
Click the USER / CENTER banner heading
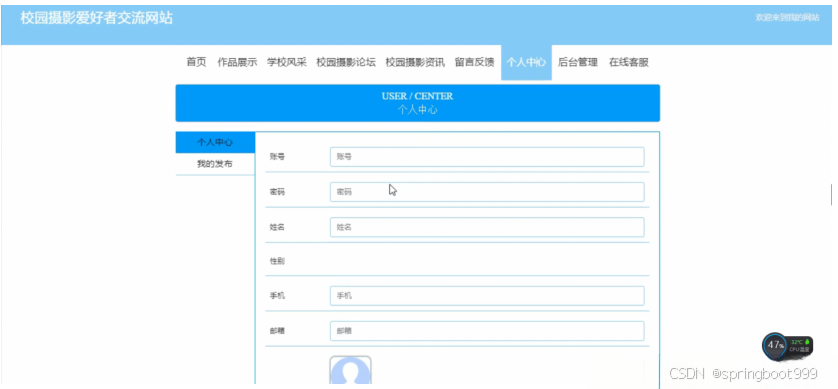coord(417,96)
